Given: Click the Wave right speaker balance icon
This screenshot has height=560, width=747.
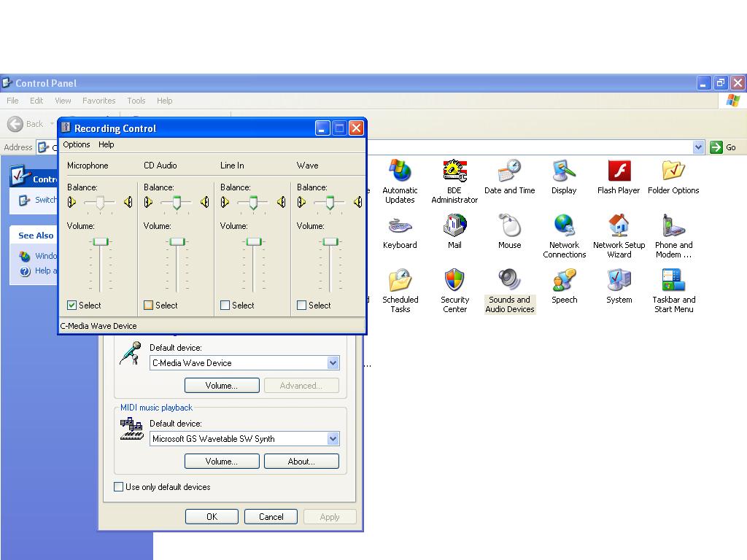Looking at the screenshot, I should pos(357,203).
